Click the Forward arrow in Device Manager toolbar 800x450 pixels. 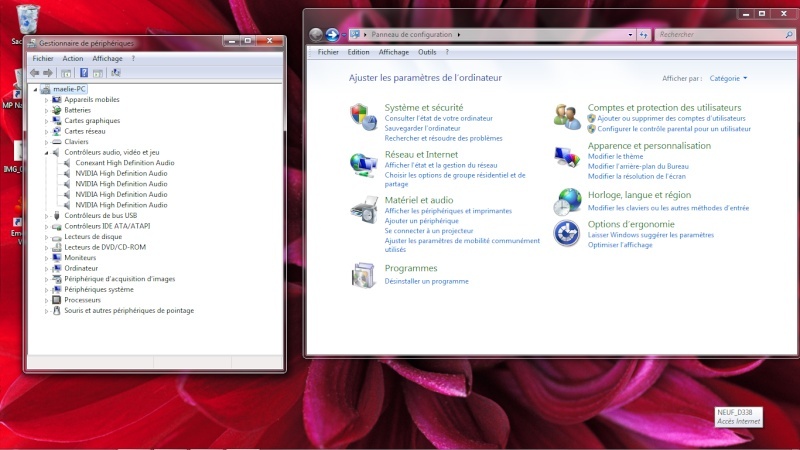point(47,73)
